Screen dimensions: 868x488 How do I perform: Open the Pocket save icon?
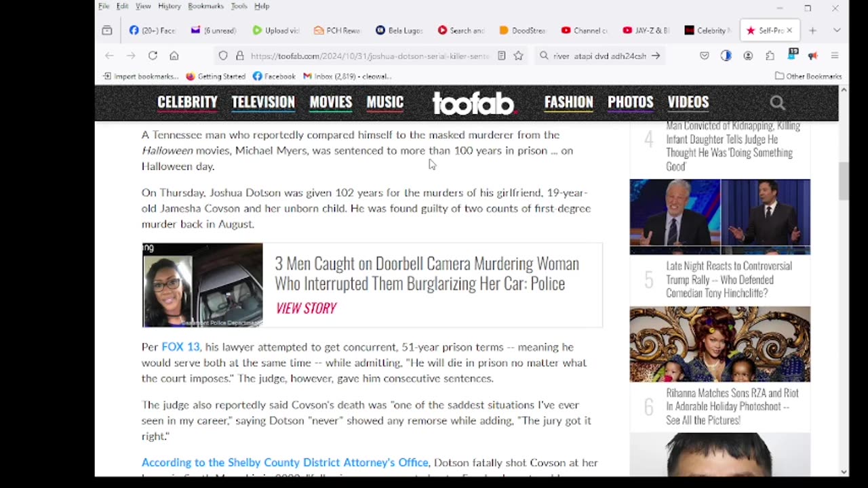705,56
